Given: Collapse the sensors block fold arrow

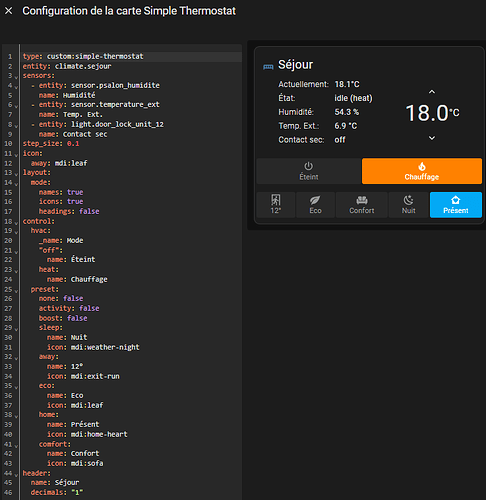Looking at the screenshot, I should (16, 77).
